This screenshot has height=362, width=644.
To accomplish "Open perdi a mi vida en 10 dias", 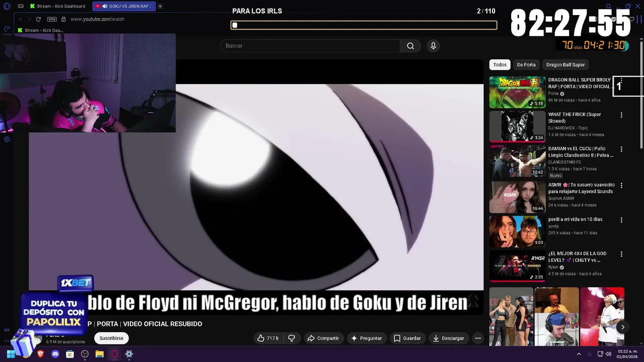I will (575, 219).
